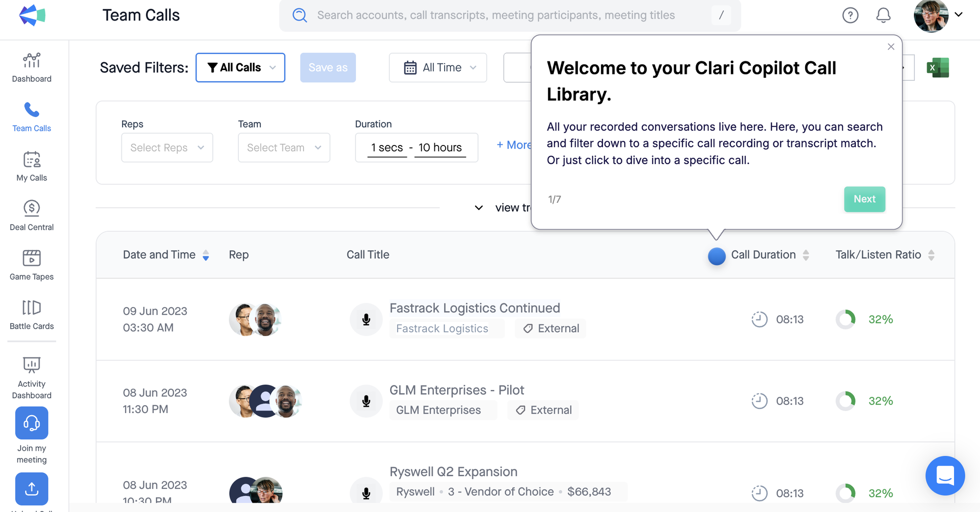Open the Activity Dashboard
The height and width of the screenshot is (512, 980).
point(31,378)
